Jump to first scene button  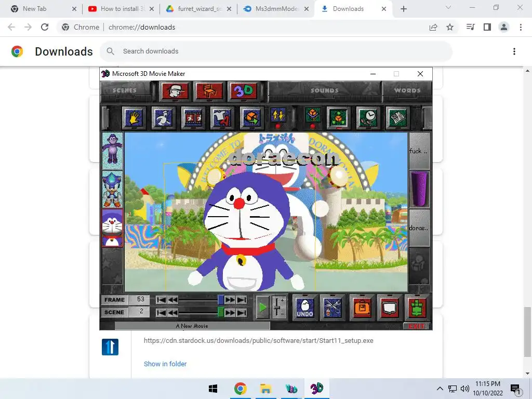(x=162, y=312)
